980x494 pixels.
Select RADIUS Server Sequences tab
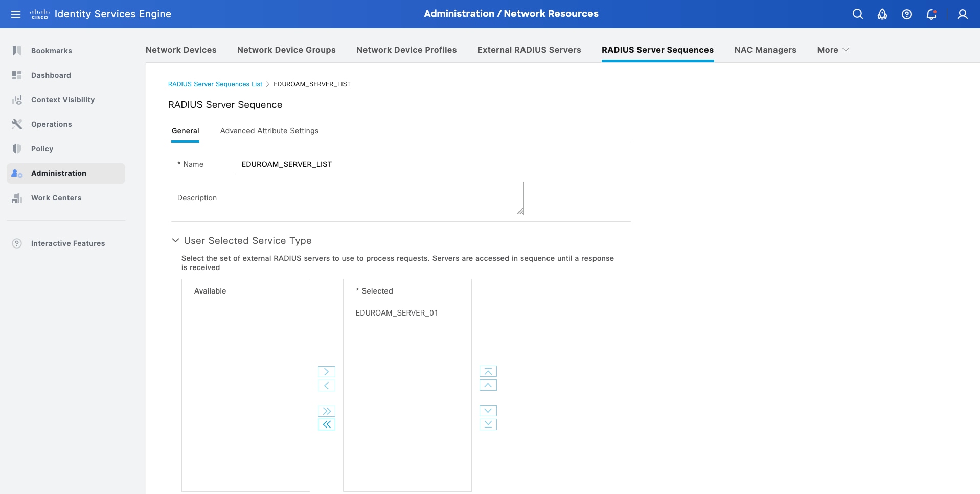(657, 50)
